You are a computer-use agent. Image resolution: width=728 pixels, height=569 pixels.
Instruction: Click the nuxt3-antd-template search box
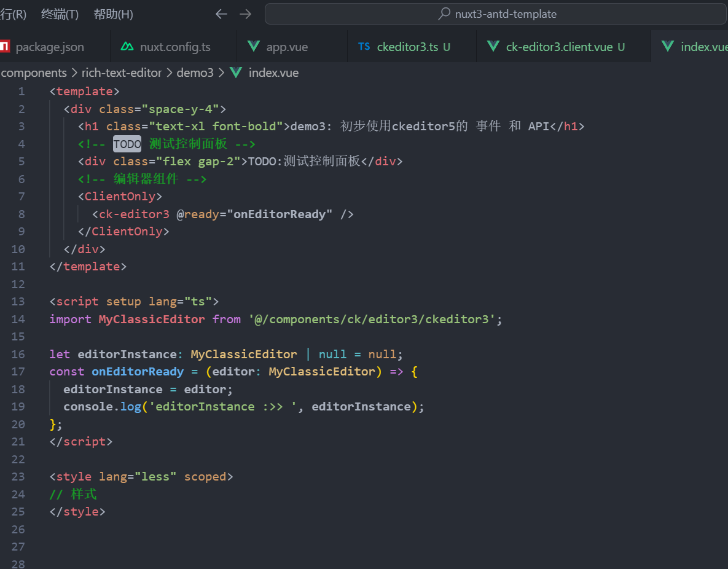point(495,14)
